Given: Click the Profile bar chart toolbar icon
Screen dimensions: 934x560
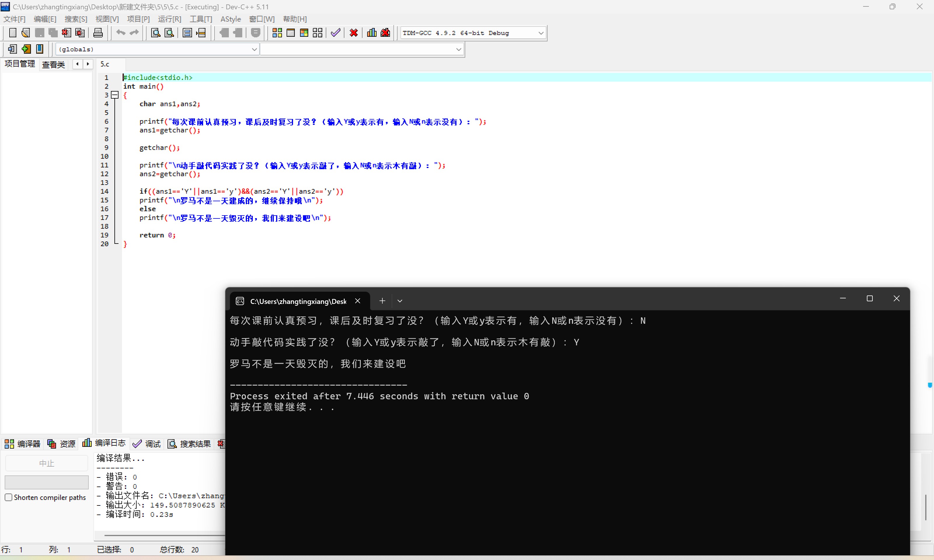Looking at the screenshot, I should (372, 33).
